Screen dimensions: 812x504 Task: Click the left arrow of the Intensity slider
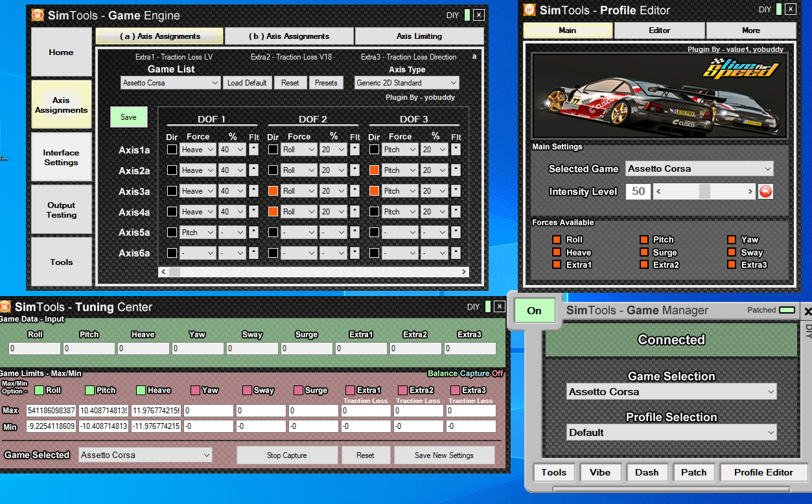(x=658, y=192)
